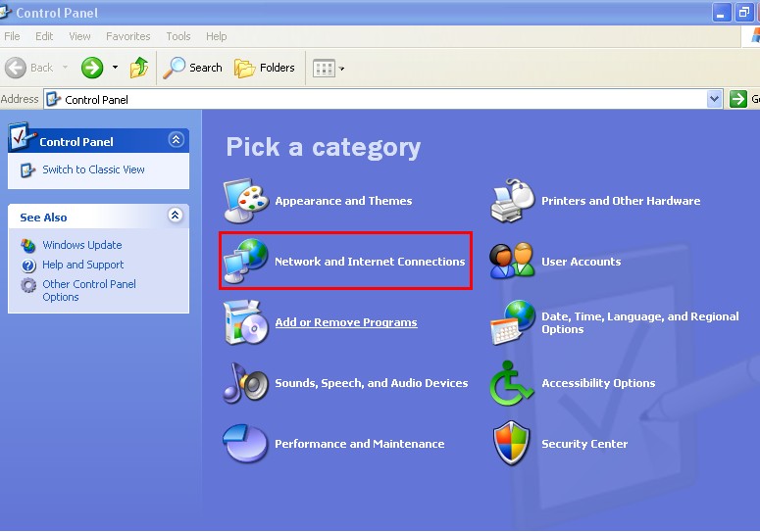Click the User Accounts text link
This screenshot has height=532, width=760.
pos(582,262)
